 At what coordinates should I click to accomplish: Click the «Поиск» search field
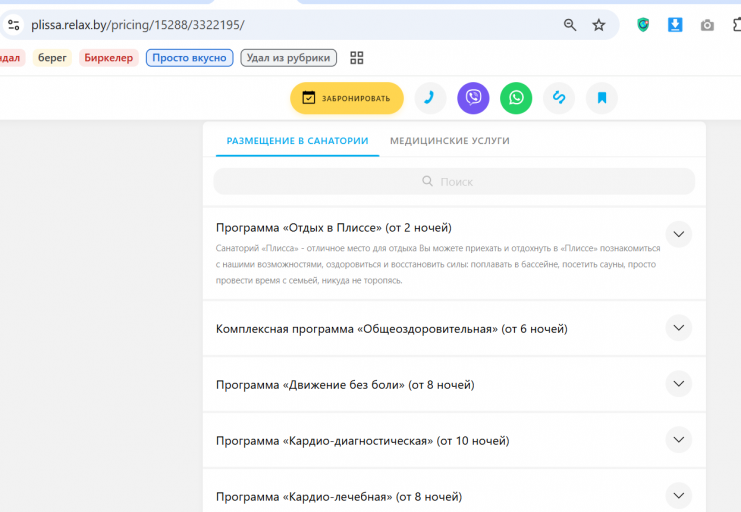[454, 182]
